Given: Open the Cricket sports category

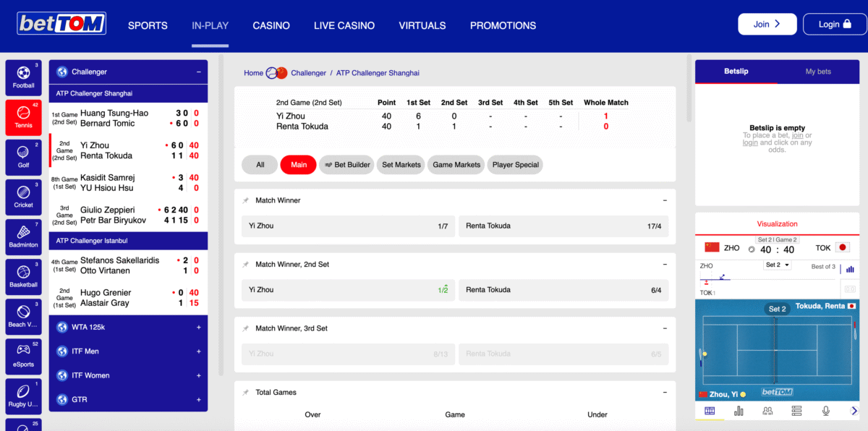Looking at the screenshot, I should click(23, 197).
